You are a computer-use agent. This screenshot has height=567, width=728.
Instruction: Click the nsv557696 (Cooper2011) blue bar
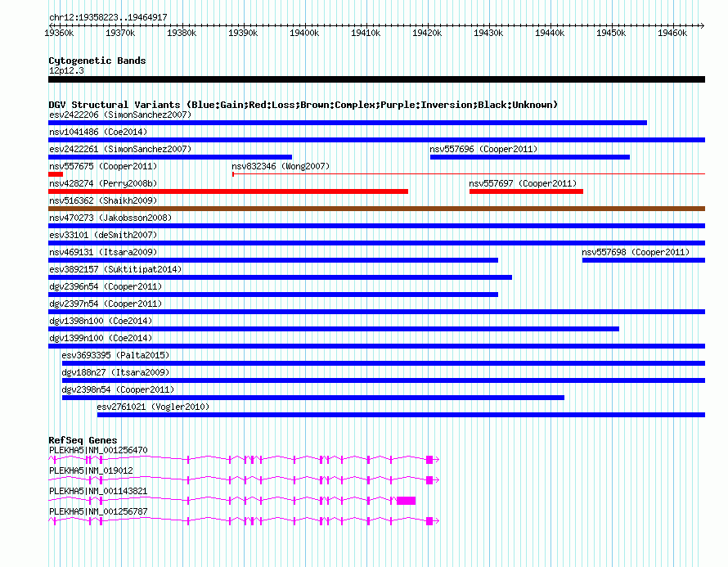[530, 157]
